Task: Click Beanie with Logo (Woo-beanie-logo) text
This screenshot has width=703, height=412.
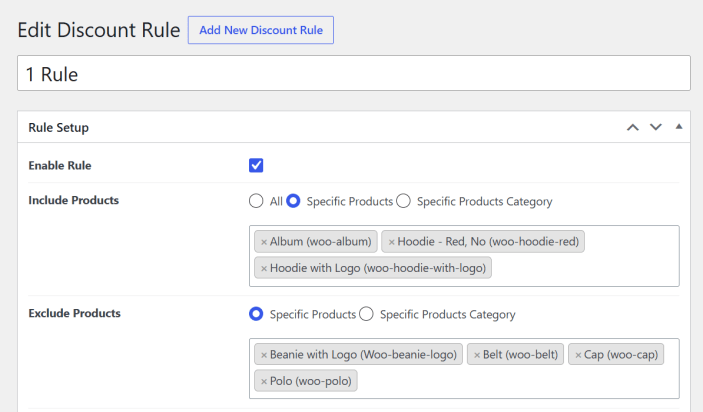Action: (363, 355)
